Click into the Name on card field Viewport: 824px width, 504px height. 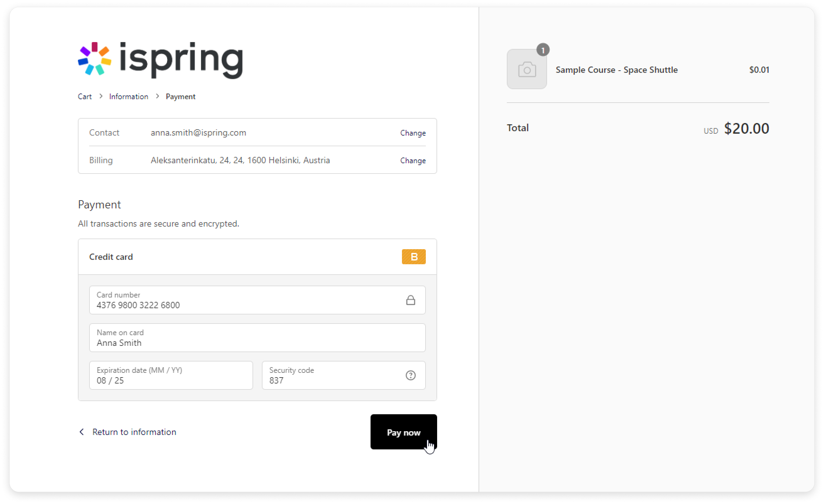coord(257,338)
